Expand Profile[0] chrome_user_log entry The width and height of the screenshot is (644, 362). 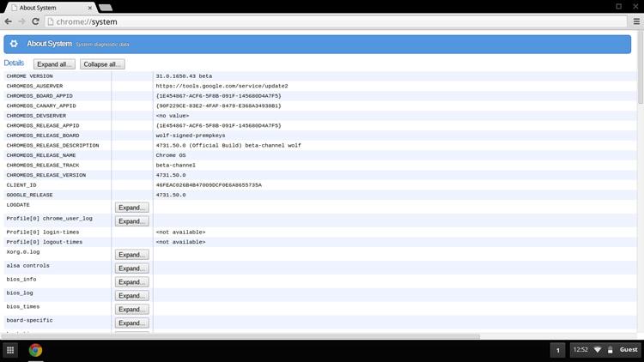[132, 221]
